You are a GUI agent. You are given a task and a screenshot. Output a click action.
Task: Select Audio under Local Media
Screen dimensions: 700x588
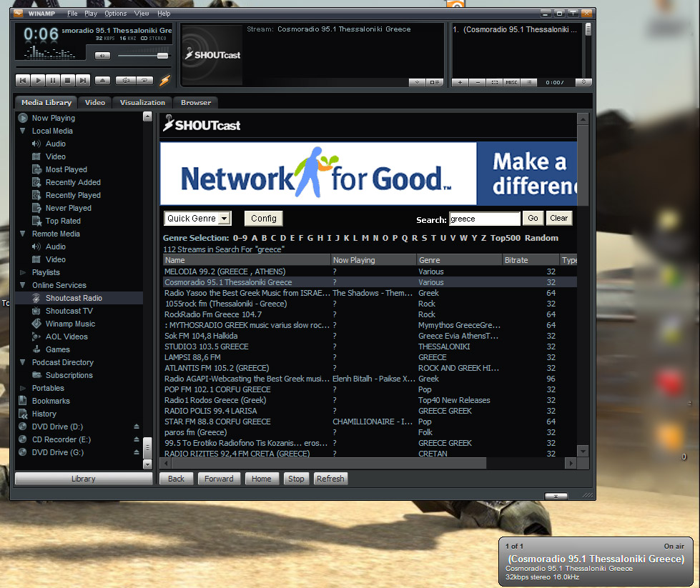click(55, 144)
